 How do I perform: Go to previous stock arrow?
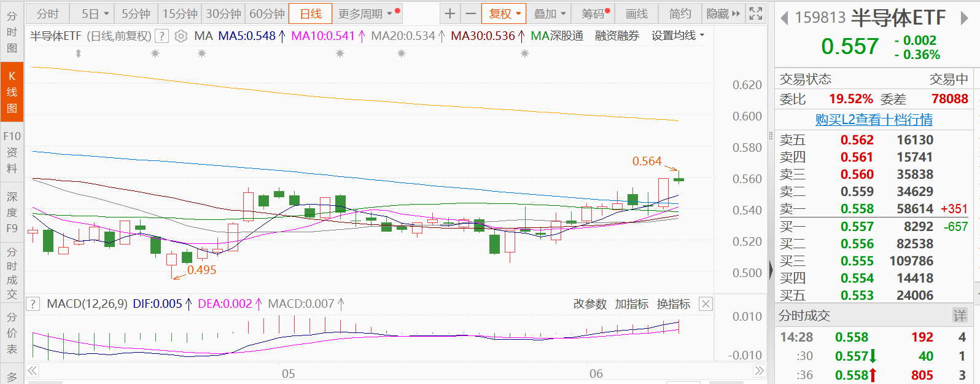coord(784,18)
